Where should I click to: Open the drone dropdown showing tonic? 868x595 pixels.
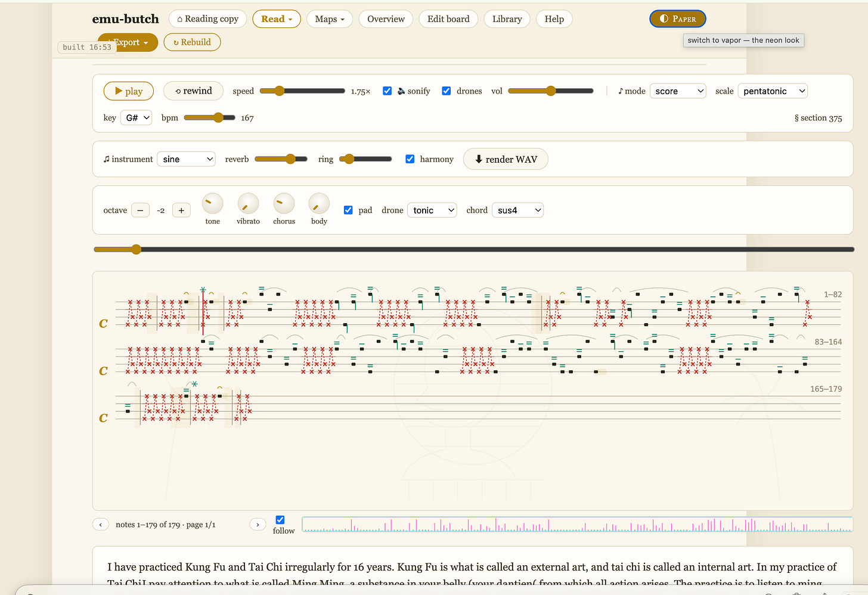[x=432, y=210]
